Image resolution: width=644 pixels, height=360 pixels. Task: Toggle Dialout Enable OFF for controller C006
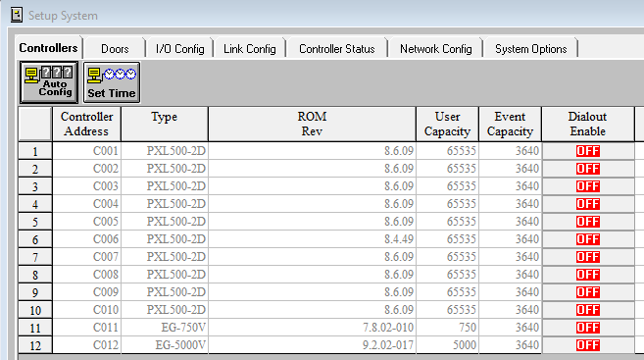pyautogui.click(x=588, y=239)
